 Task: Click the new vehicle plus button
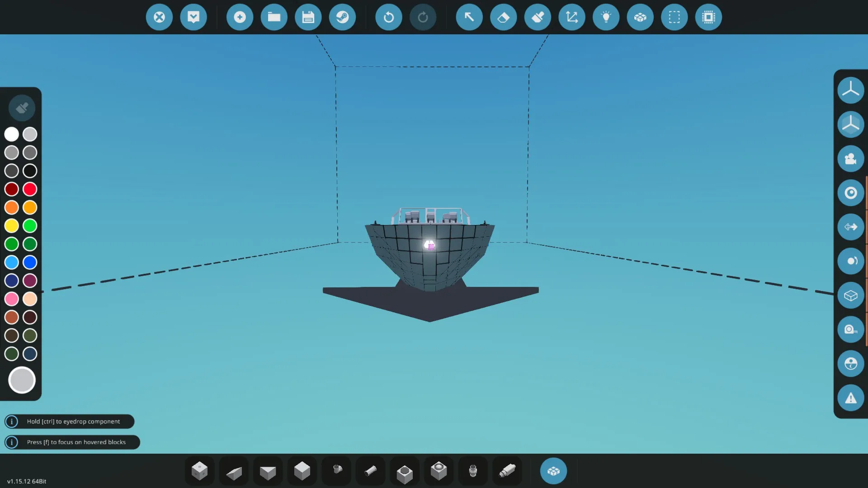(240, 17)
